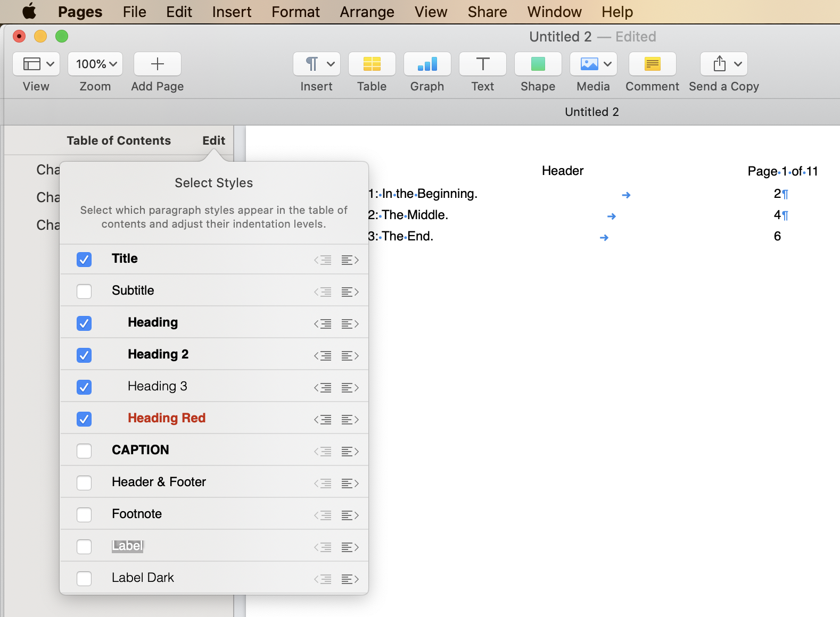Enable the Label Dark checkbox
This screenshot has height=617, width=840.
tap(84, 579)
